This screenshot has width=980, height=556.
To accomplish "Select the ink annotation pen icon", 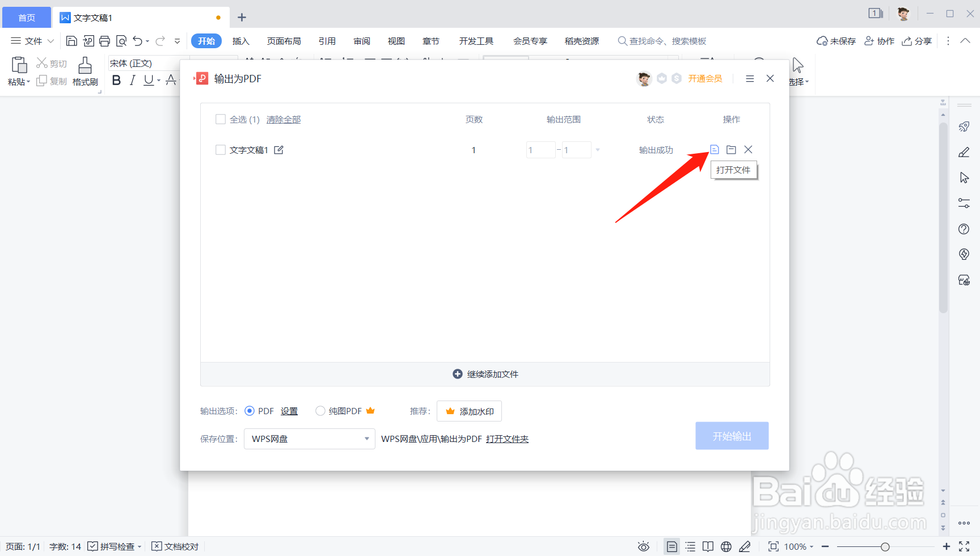I will click(745, 546).
